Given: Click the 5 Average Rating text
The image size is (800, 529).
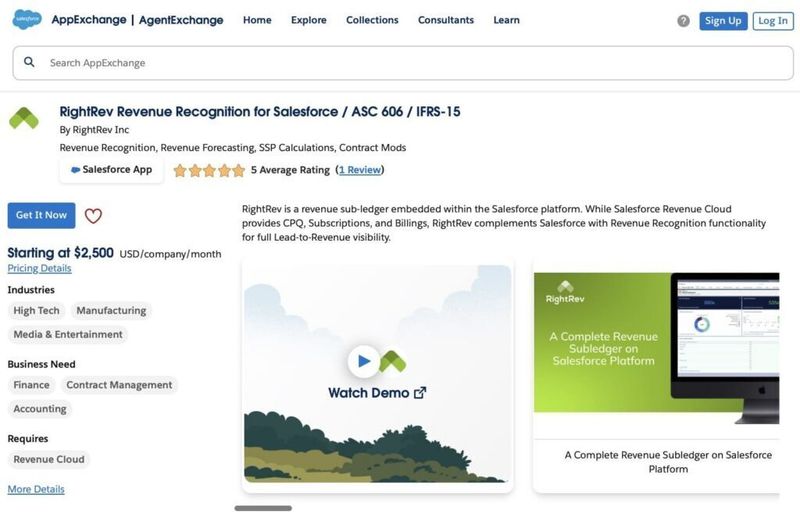Looking at the screenshot, I should 290,170.
